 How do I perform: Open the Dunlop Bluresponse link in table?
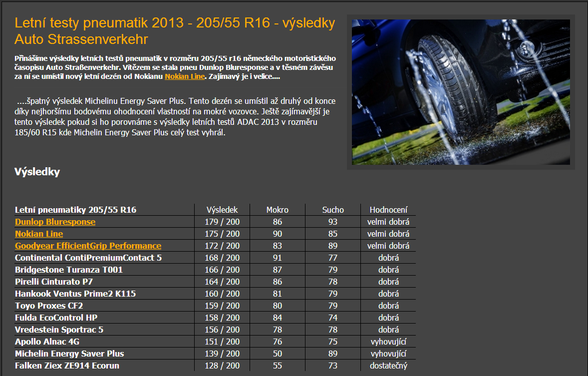pos(55,222)
